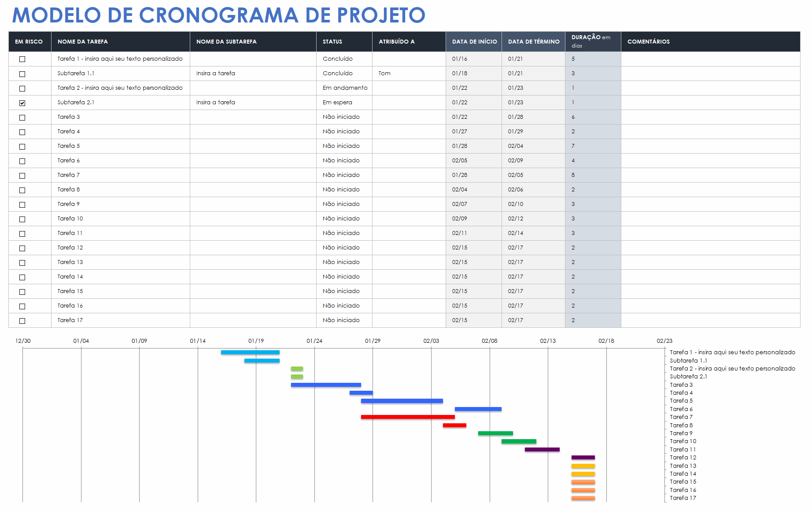Select the chart legend label 'Tarefa 17'
Image resolution: width=812 pixels, height=510 pixels.
click(683, 498)
